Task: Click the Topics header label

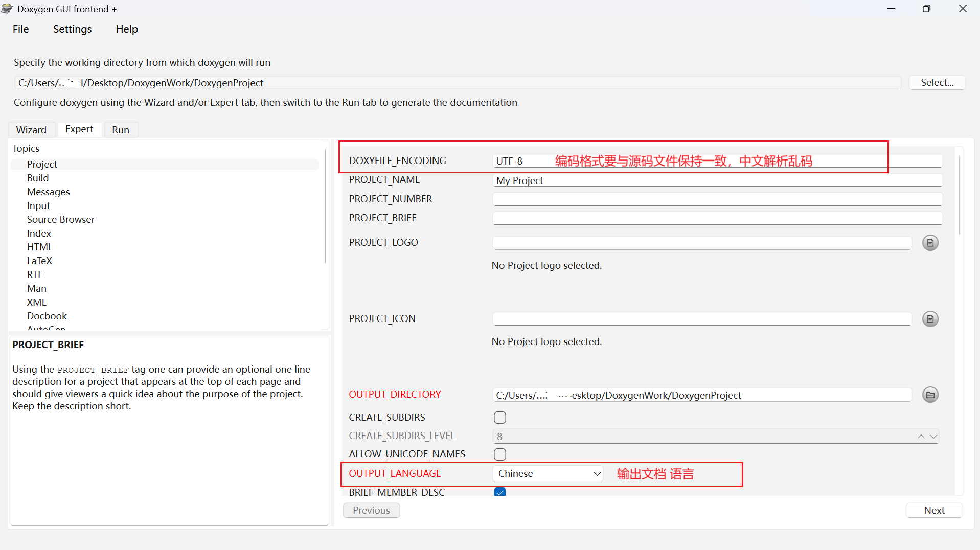Action: coord(26,148)
